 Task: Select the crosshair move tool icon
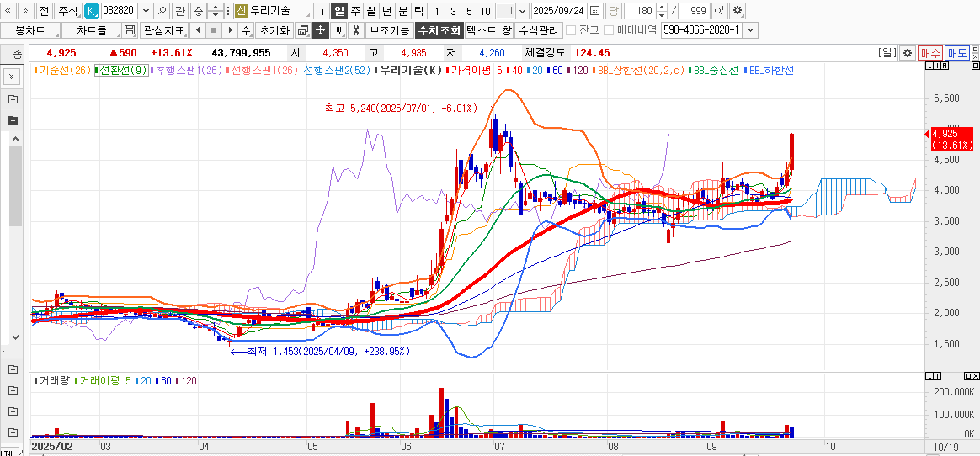tap(320, 30)
